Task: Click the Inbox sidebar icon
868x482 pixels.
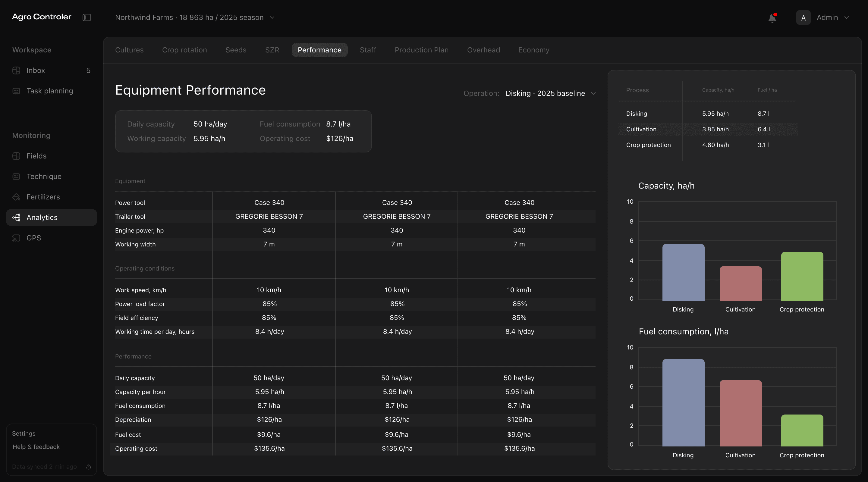Action: [16, 70]
